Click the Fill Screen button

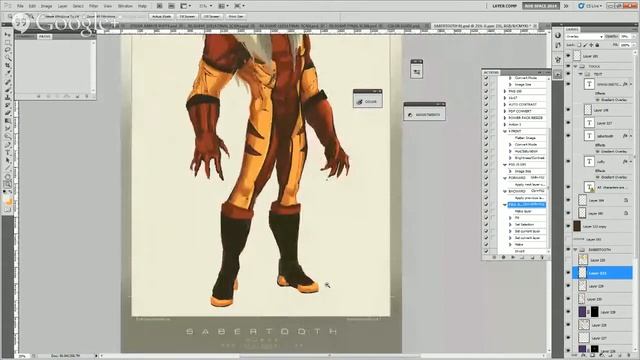coord(212,16)
